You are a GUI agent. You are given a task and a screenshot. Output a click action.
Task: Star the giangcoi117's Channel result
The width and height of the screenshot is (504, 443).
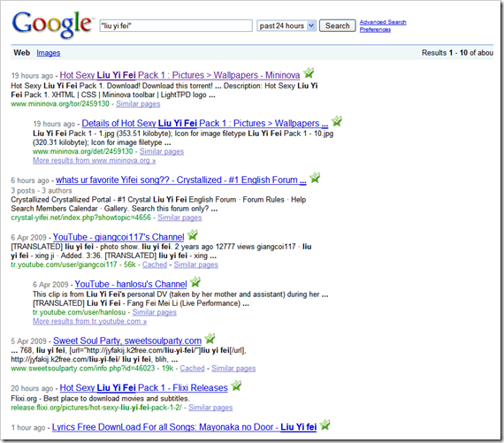point(193,235)
